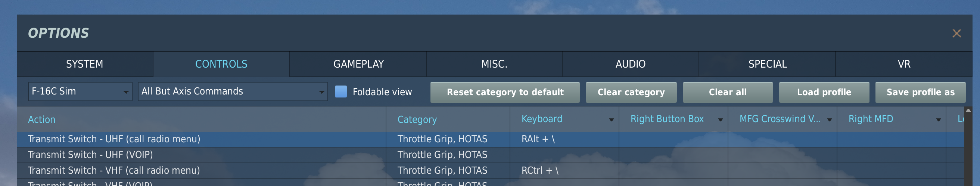980x186 pixels.
Task: Select Transmit Switch - UHF (VOIP) row
Action: pyautogui.click(x=491, y=155)
